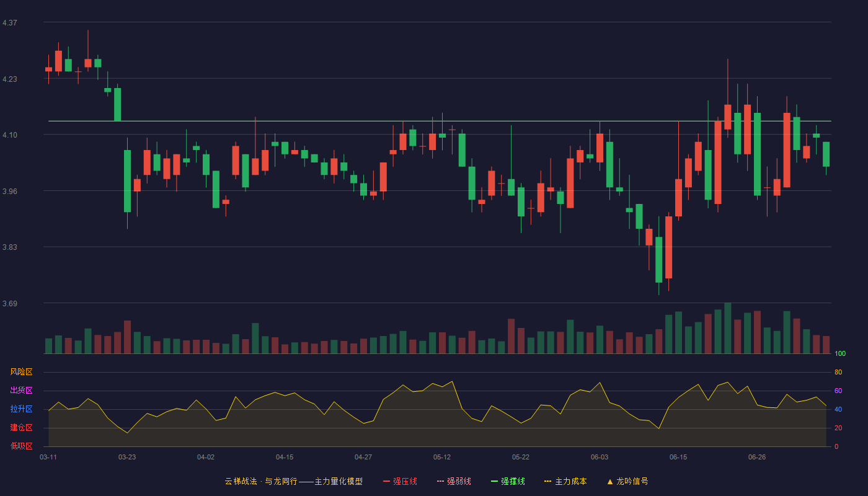Click the 云梯战法 主力量化模型 chart title
Viewport: 868px width, 496px height.
pos(294,481)
